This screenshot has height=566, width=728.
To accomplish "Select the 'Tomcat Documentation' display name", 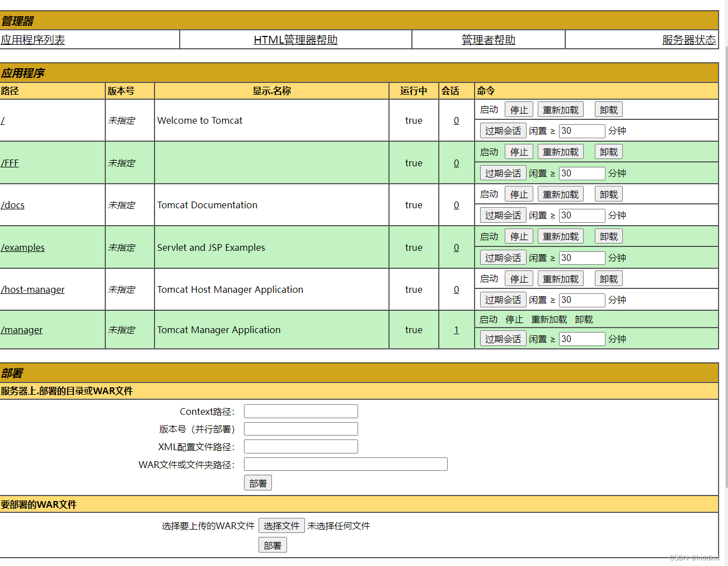I will click(x=207, y=205).
